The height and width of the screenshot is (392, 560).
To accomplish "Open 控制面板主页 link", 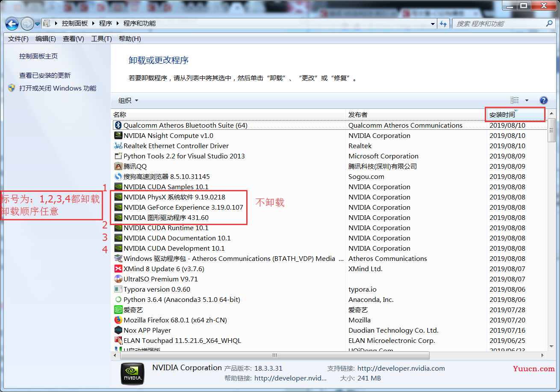I will click(38, 56).
